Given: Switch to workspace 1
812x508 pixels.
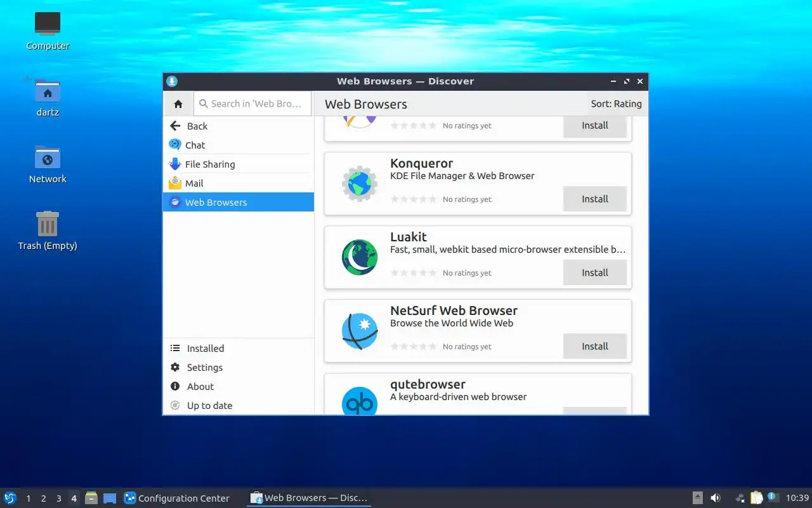Looking at the screenshot, I should [x=29, y=498].
